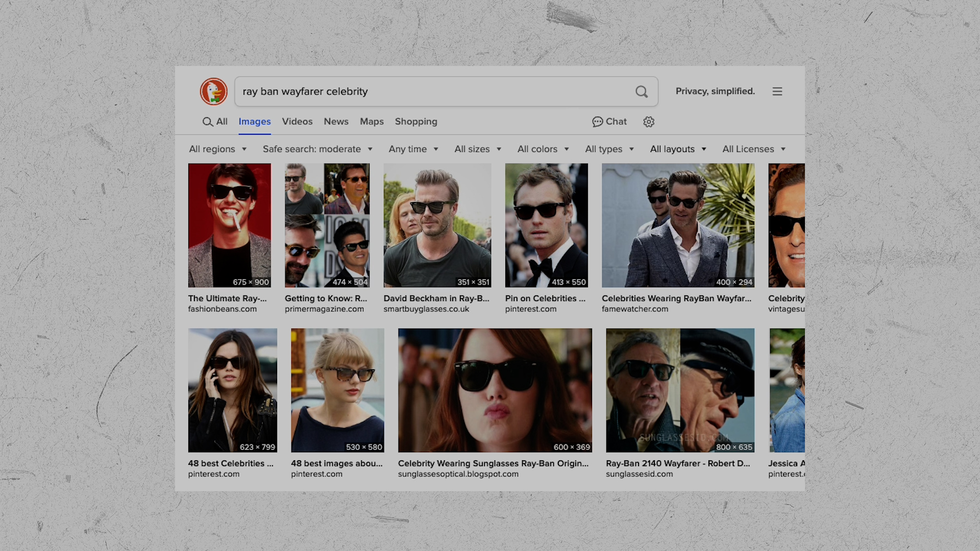This screenshot has width=980, height=551.
Task: Click sunglassesoptical.blogspot.com source text
Action: pos(458,474)
